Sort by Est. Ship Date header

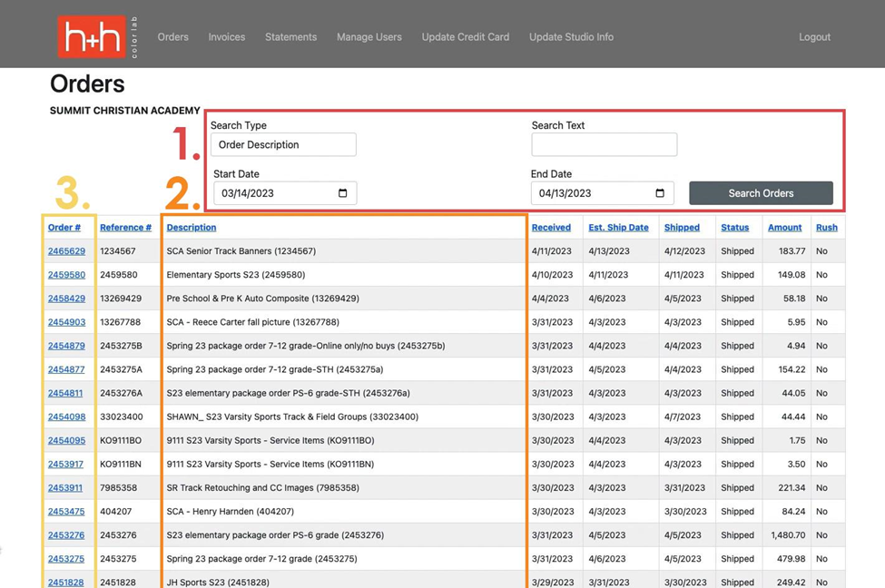[x=618, y=228]
